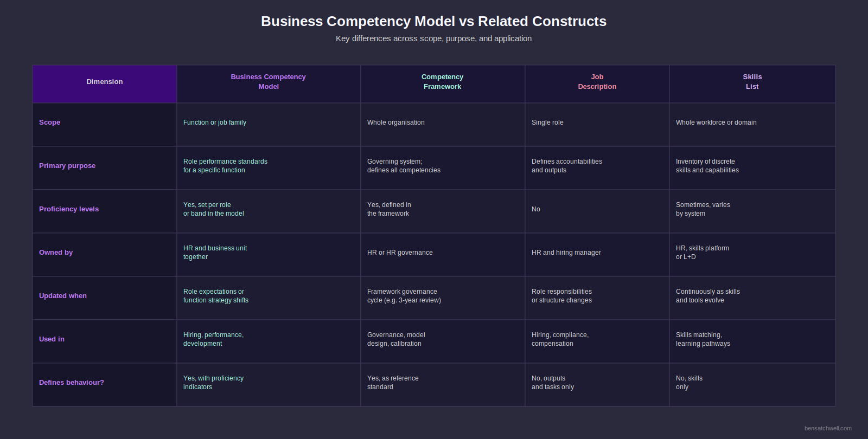Click 'Governing system; defines all competencies' cell
The image size is (868, 439).
click(443, 168)
